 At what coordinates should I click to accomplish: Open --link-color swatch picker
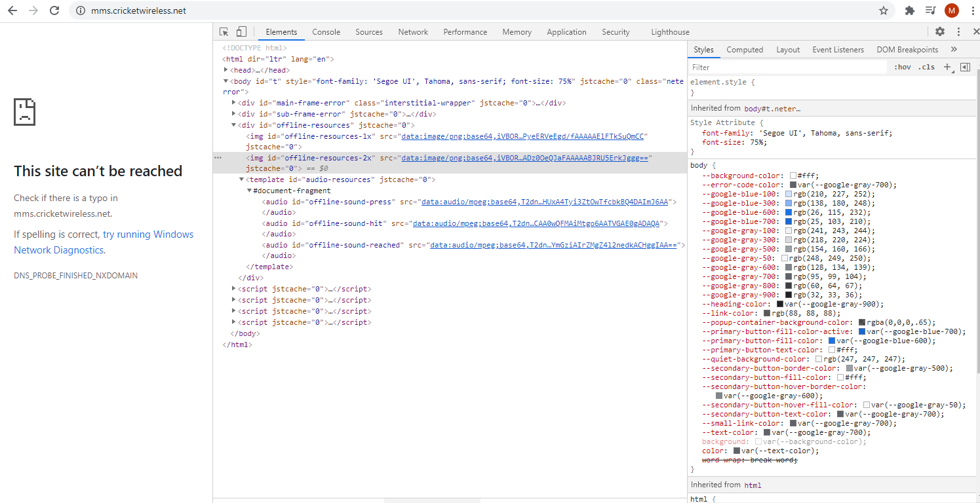coord(767,313)
